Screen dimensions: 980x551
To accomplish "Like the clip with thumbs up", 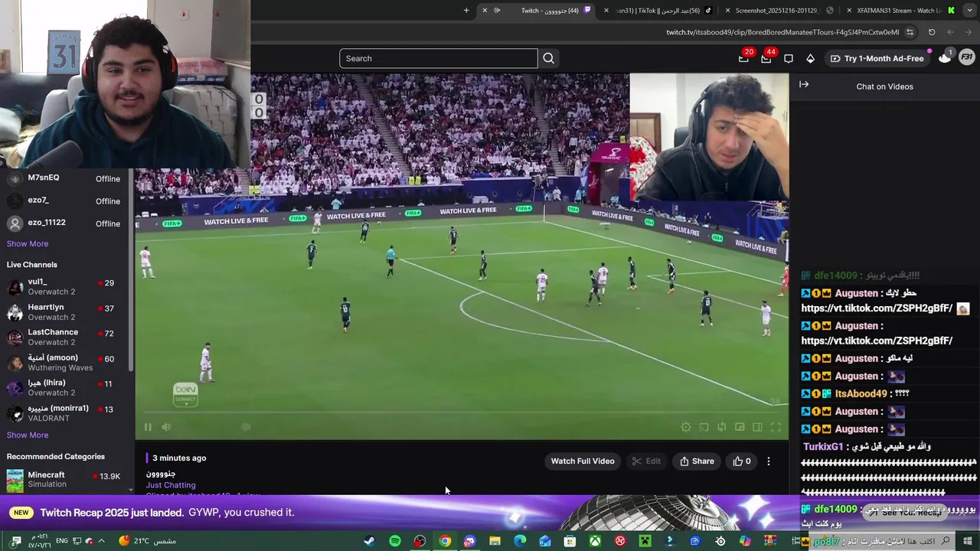I will (742, 461).
